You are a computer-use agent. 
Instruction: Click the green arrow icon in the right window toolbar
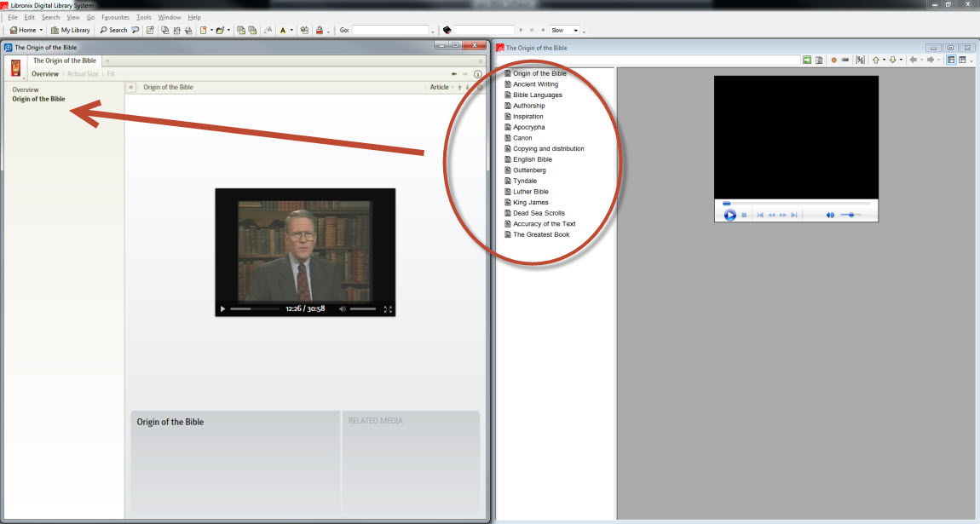pyautogui.click(x=807, y=60)
